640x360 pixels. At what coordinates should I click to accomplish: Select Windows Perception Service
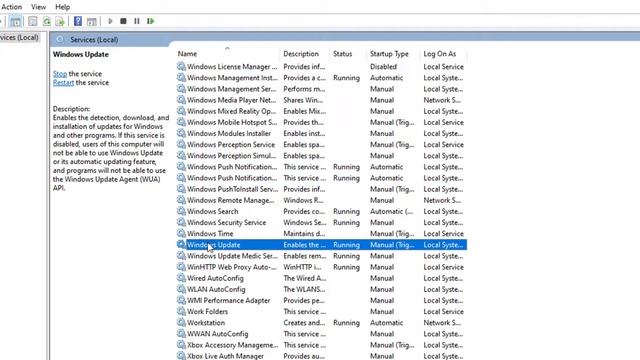tap(322, 144)
